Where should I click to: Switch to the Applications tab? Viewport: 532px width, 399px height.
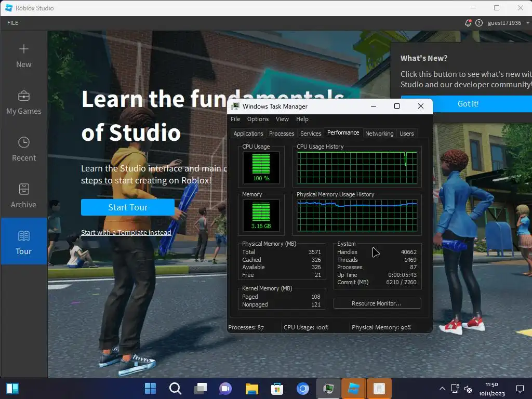248,134
